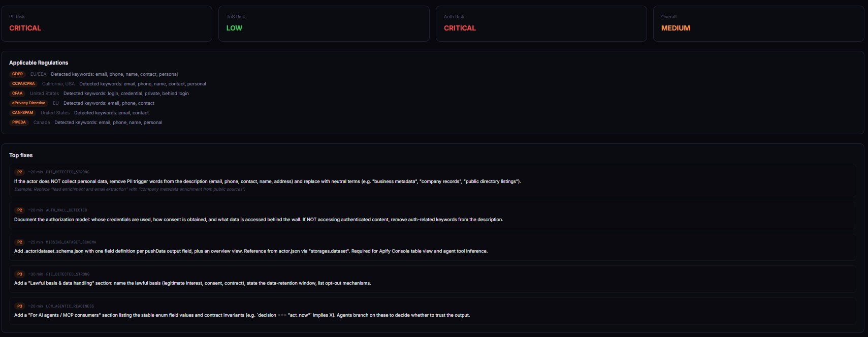
Task: Open the fix about removing PII trigger words
Action: point(267,181)
